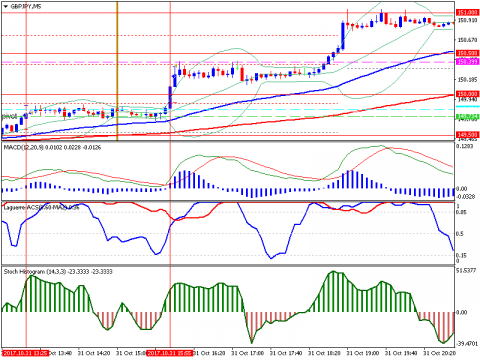Click the -0.0328 MACD scale value
Viewport: 480px width, 360px height.
pos(466,197)
